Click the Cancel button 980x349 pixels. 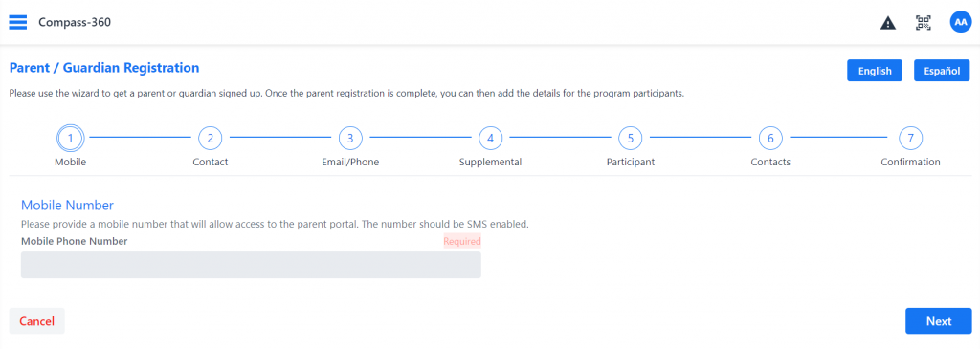[x=37, y=321]
